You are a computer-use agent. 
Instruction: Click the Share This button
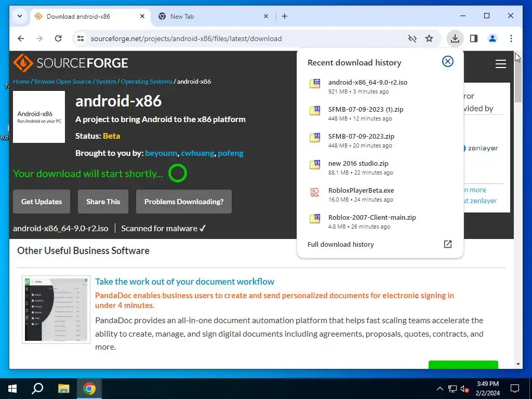tap(103, 202)
